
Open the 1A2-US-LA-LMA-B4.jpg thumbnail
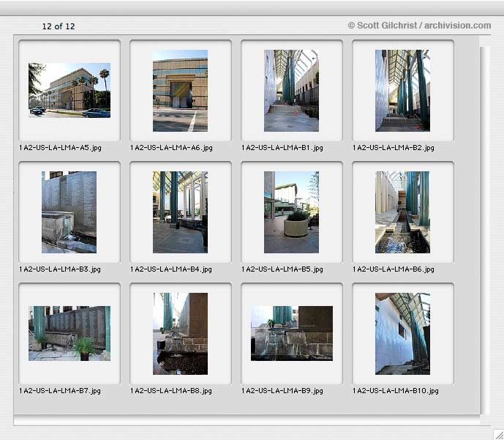181,212
